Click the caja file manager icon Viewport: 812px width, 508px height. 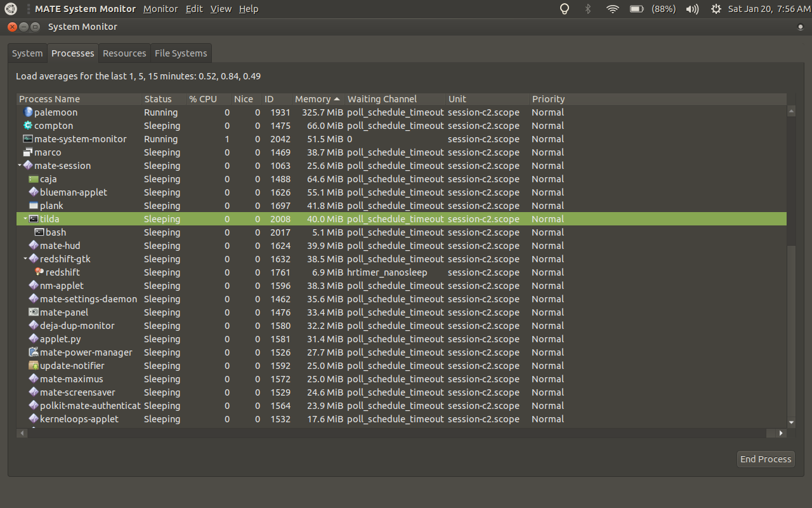tap(34, 179)
